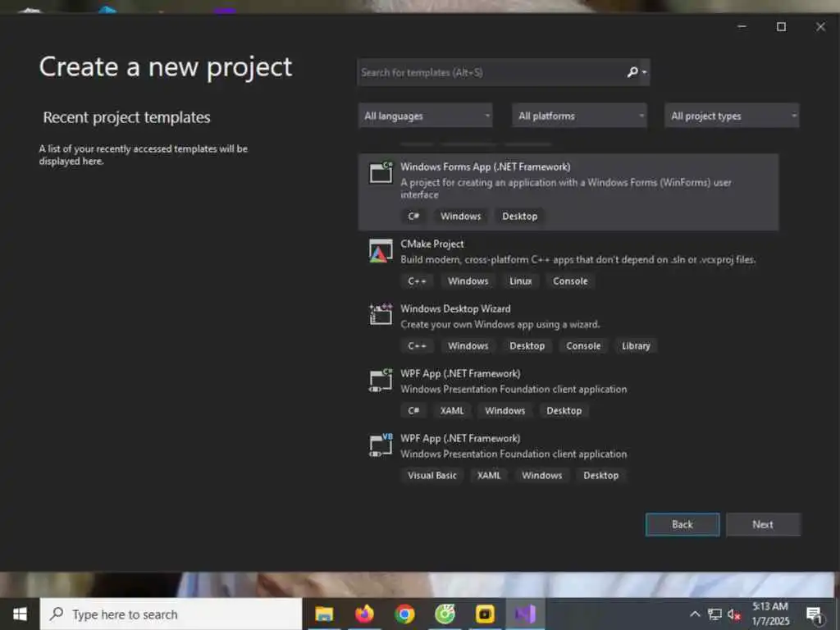Click Console tag under CMake Project
Image resolution: width=840 pixels, height=630 pixels.
(x=570, y=281)
